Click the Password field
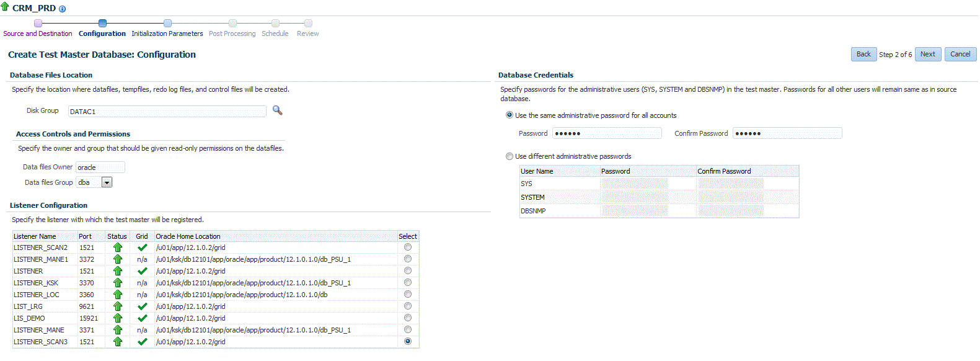Viewport: 980px width, 361px height. tap(607, 133)
